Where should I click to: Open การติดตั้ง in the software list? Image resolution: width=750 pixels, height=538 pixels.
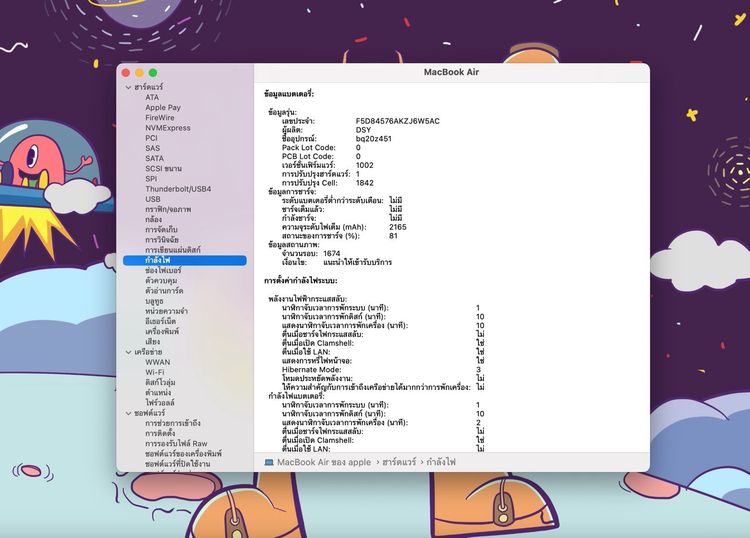[160, 433]
